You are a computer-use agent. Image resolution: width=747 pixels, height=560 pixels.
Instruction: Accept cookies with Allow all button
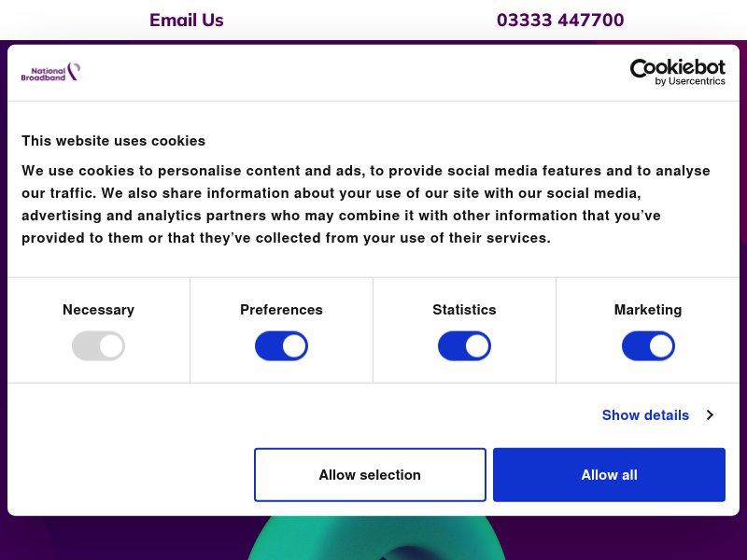(610, 475)
